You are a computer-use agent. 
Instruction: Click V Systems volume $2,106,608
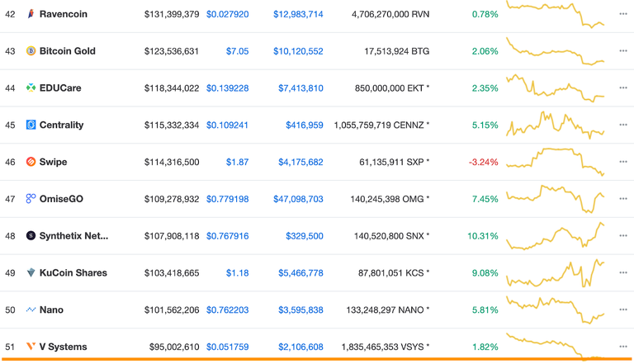point(300,347)
